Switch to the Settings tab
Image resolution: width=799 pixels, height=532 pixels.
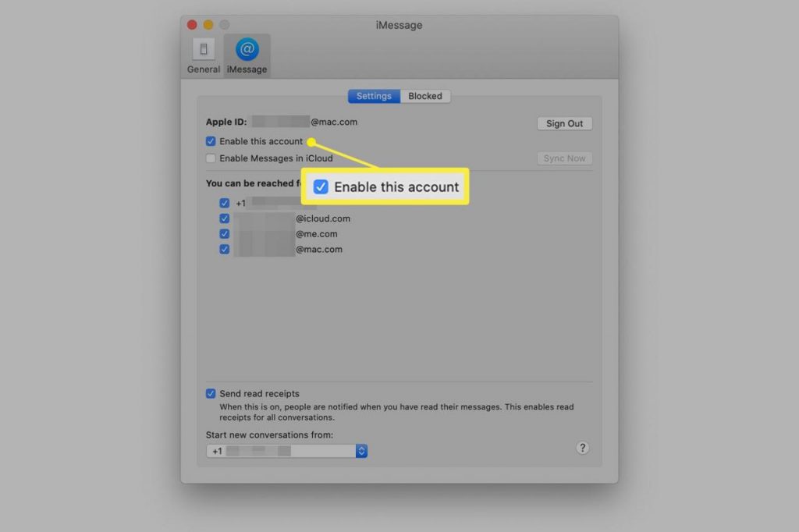click(374, 96)
